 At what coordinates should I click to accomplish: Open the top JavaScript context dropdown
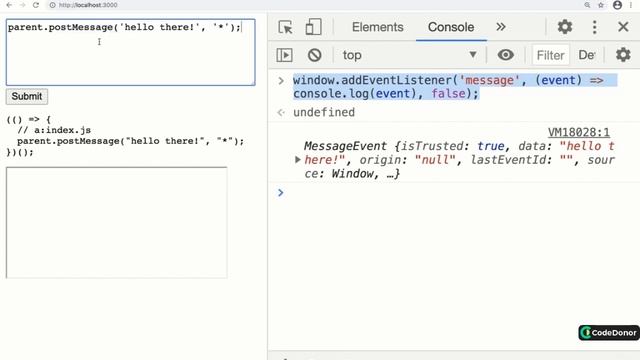(409, 55)
